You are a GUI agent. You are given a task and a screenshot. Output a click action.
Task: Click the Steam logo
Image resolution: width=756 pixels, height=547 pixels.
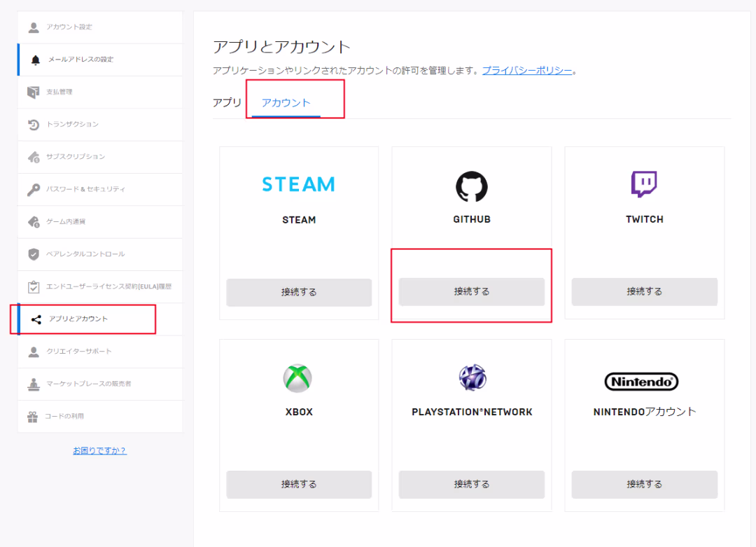298,184
